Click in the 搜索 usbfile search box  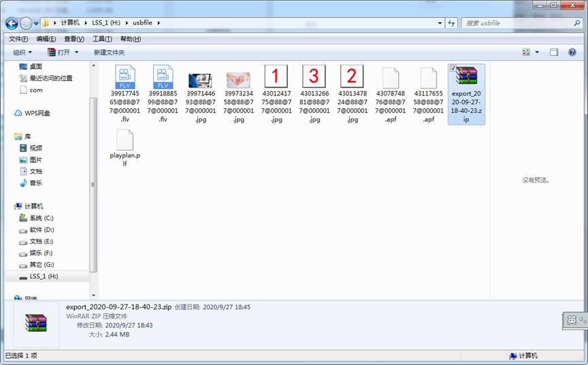pyautogui.click(x=517, y=23)
